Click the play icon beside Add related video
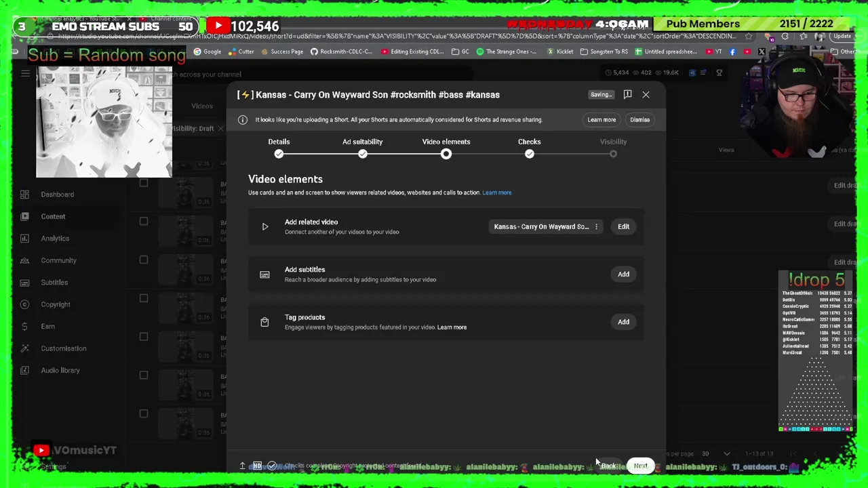Image resolution: width=868 pixels, height=488 pixels. [265, 227]
